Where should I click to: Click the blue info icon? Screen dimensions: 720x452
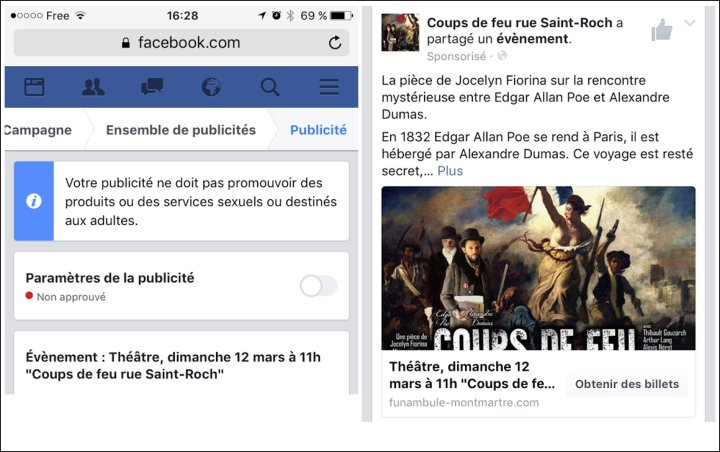[x=34, y=201]
